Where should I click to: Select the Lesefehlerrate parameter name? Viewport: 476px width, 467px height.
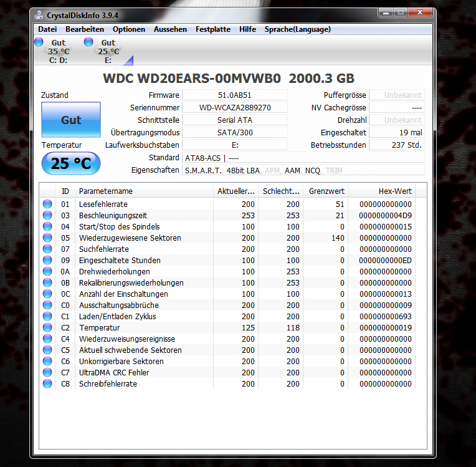103,204
